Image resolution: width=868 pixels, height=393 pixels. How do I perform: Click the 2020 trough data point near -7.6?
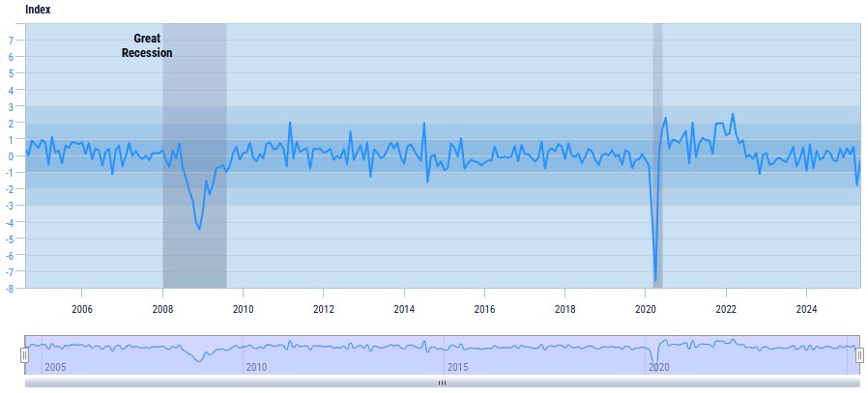coord(655,281)
